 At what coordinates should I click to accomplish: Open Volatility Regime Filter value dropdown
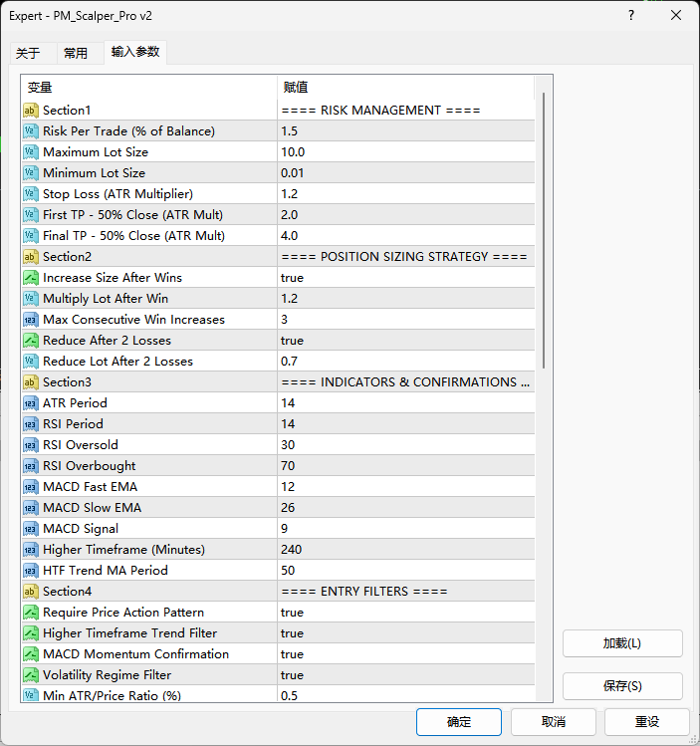click(x=405, y=675)
